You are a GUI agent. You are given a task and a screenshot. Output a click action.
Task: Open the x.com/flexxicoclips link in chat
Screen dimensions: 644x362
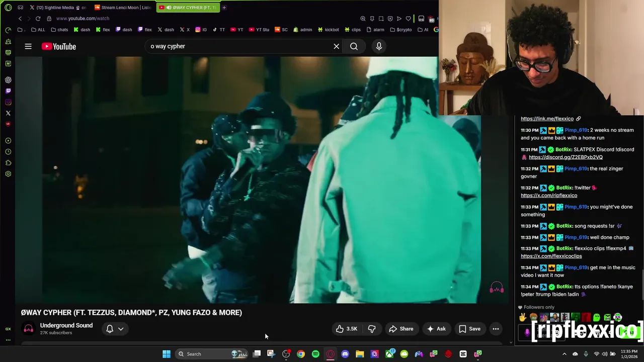point(551,256)
